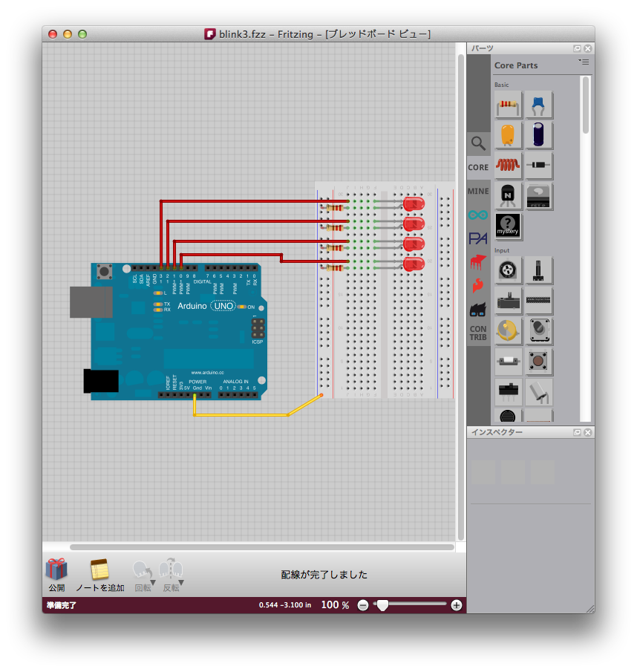Open the Arduino parts bin
The height and width of the screenshot is (672, 637).
[478, 215]
